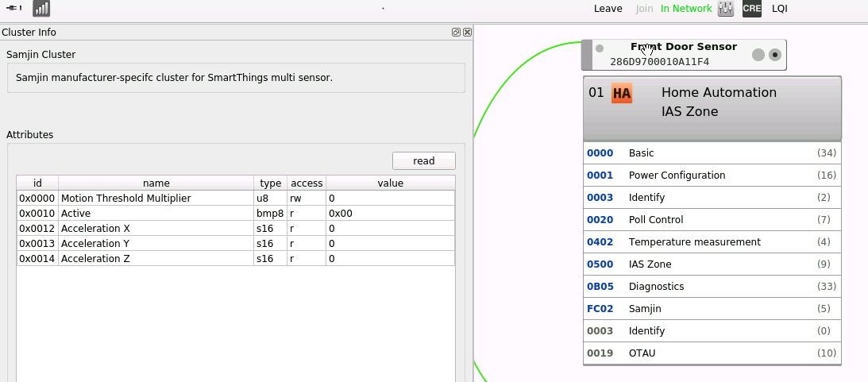
Task: Click the USB plug connection icon
Action: click(x=14, y=8)
